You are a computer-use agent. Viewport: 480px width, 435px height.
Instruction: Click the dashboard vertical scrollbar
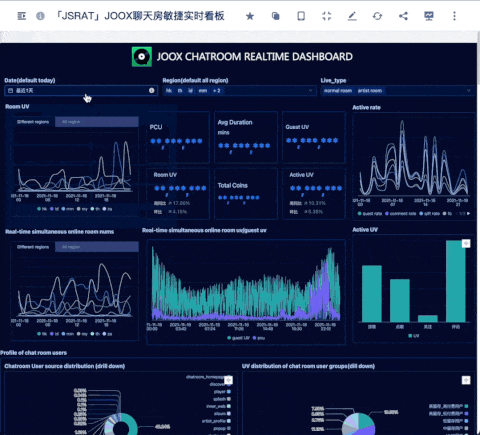[478, 58]
